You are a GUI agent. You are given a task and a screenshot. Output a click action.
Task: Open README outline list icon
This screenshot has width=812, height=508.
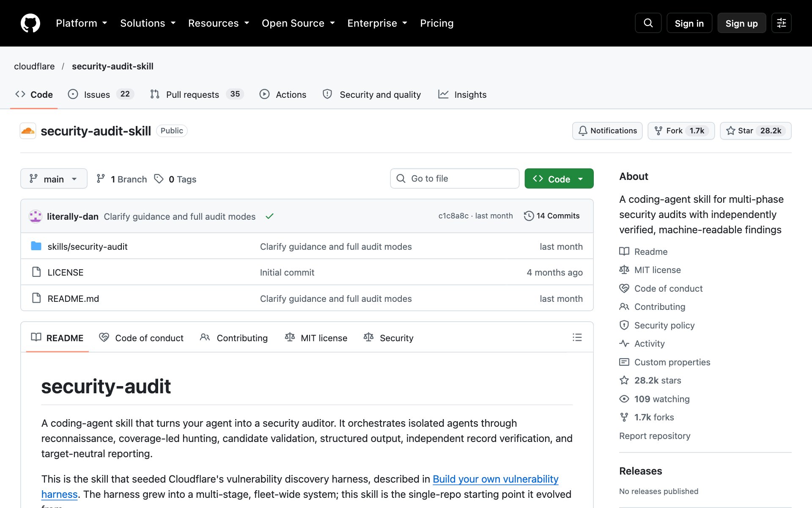click(577, 337)
